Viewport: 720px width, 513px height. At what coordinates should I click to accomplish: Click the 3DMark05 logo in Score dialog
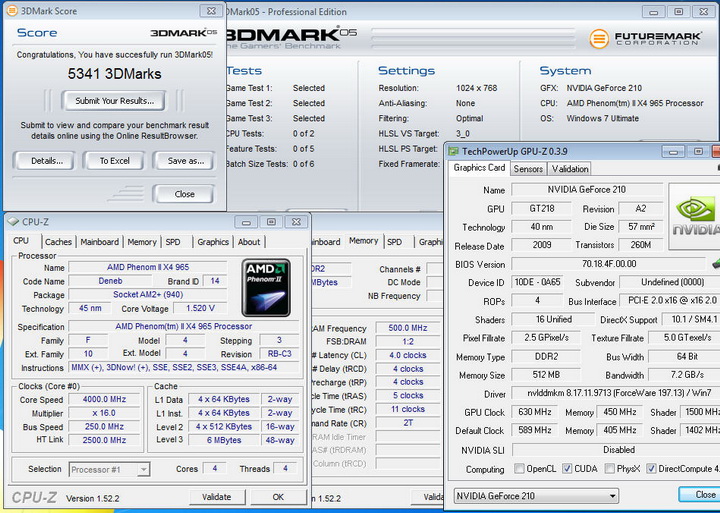(x=183, y=33)
